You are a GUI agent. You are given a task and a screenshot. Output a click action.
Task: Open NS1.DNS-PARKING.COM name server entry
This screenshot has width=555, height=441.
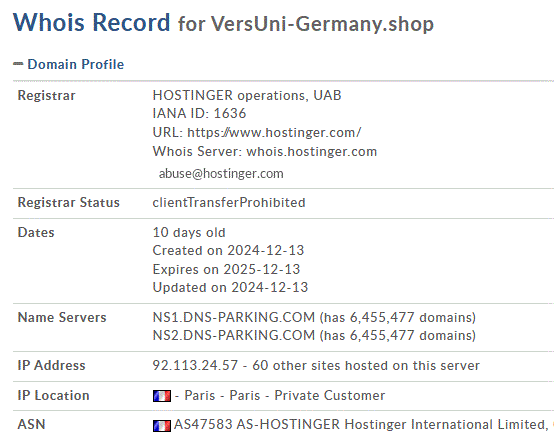click(x=234, y=317)
